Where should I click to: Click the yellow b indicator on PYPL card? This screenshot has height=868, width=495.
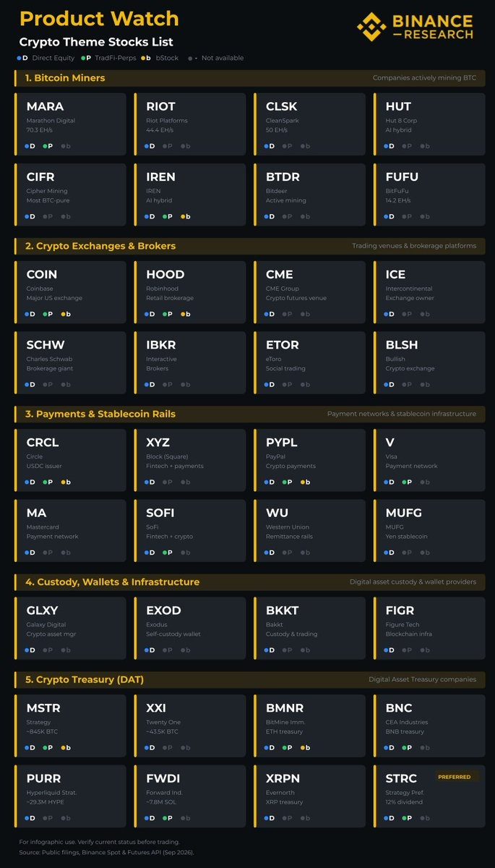point(305,482)
